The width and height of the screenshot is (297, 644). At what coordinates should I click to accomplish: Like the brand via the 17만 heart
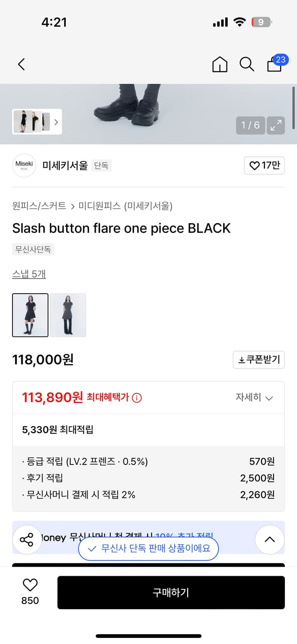click(x=264, y=165)
